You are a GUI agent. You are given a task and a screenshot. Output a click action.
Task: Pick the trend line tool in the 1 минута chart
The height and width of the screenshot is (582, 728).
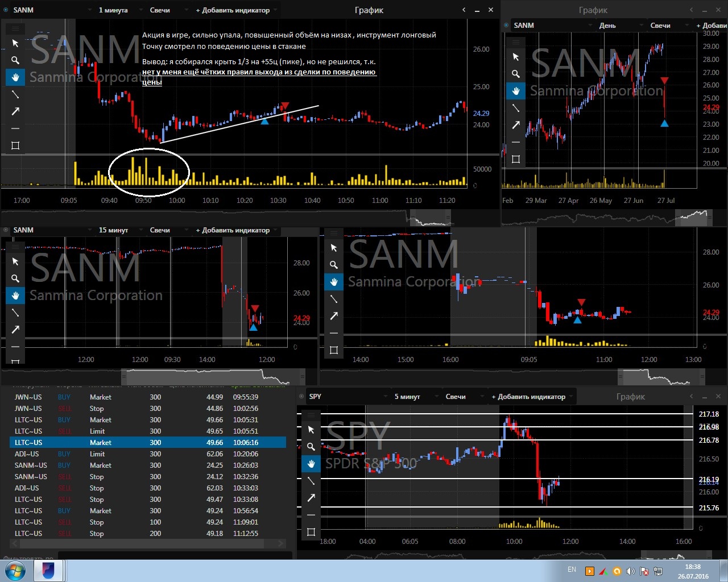pos(15,94)
